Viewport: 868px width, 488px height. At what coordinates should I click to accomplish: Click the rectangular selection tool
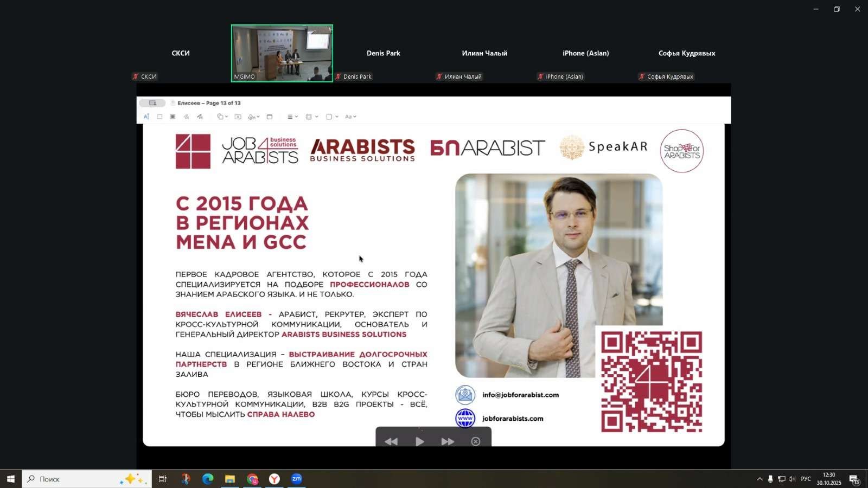(159, 117)
